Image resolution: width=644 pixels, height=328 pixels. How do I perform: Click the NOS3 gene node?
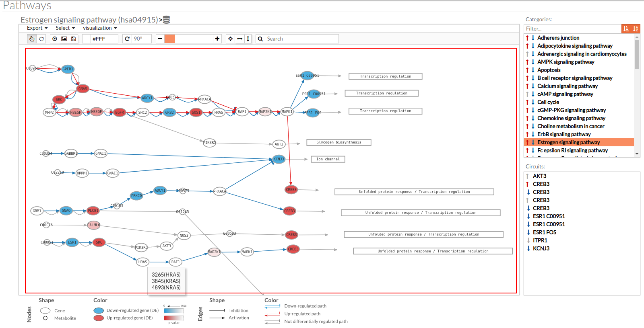click(x=184, y=236)
